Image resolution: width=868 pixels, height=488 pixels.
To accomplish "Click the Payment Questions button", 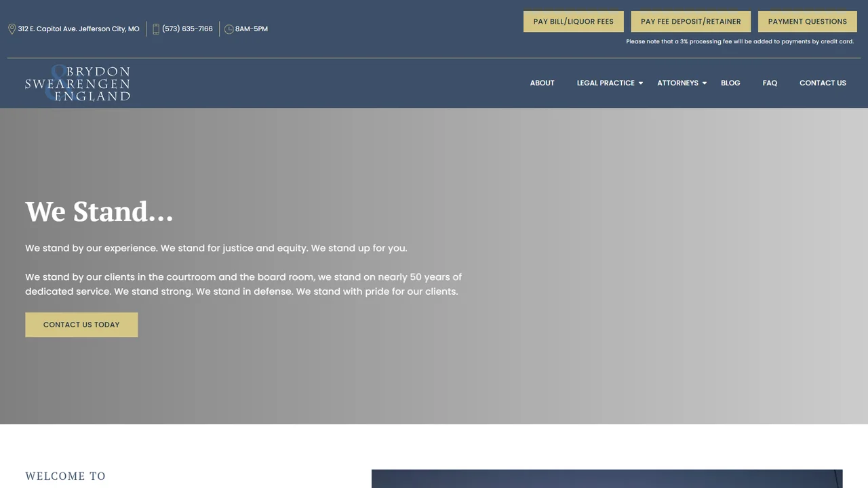I will point(807,21).
